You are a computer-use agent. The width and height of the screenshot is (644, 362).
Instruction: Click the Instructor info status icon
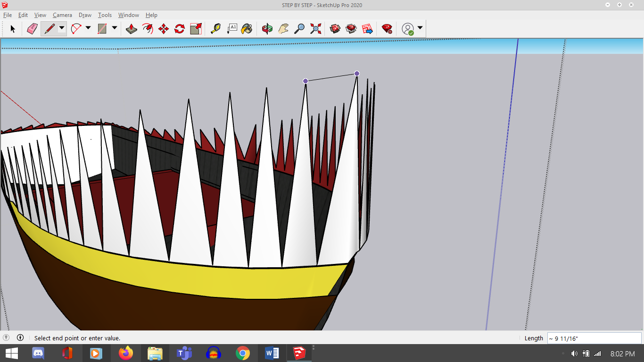pos(20,337)
